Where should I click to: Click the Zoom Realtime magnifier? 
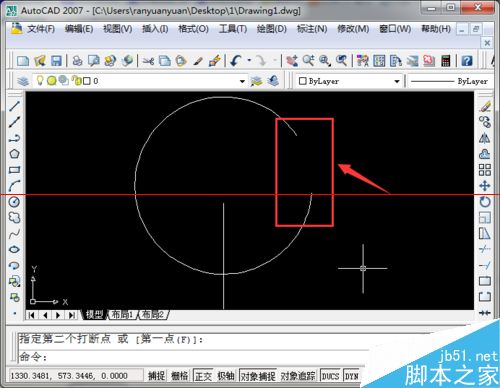[309, 61]
